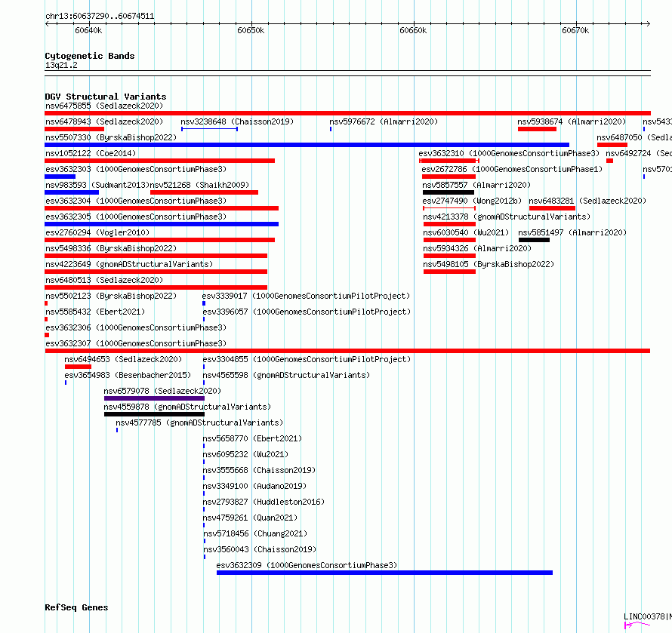This screenshot has width=672, height=633.
Task: Select the nsv4565598 (gnomADStructuralVariants) label
Action: click(x=286, y=375)
